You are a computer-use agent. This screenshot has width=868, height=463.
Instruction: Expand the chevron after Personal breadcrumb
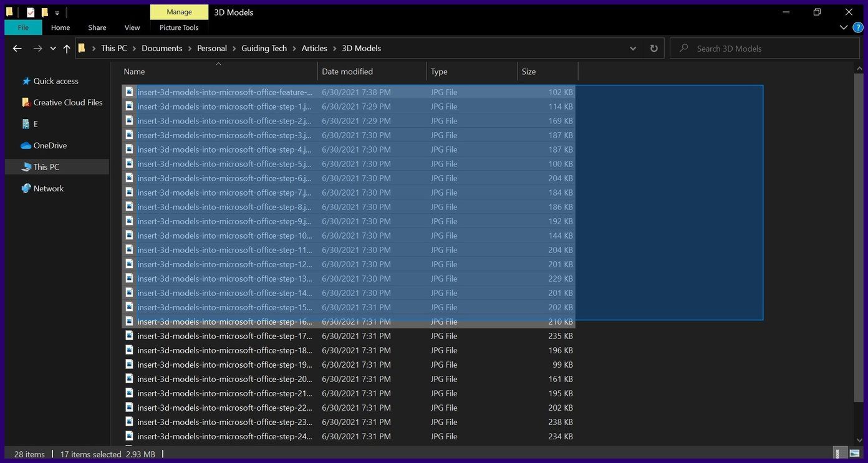pyautogui.click(x=234, y=49)
